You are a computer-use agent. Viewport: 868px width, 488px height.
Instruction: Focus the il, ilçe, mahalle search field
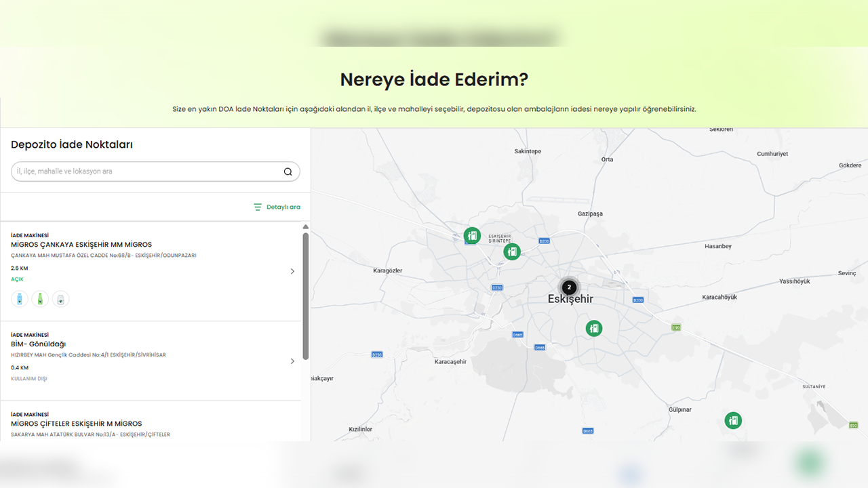[155, 171]
